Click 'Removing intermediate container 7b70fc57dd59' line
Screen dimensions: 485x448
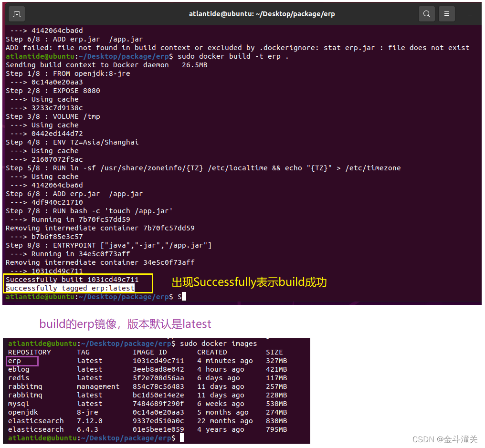point(100,228)
